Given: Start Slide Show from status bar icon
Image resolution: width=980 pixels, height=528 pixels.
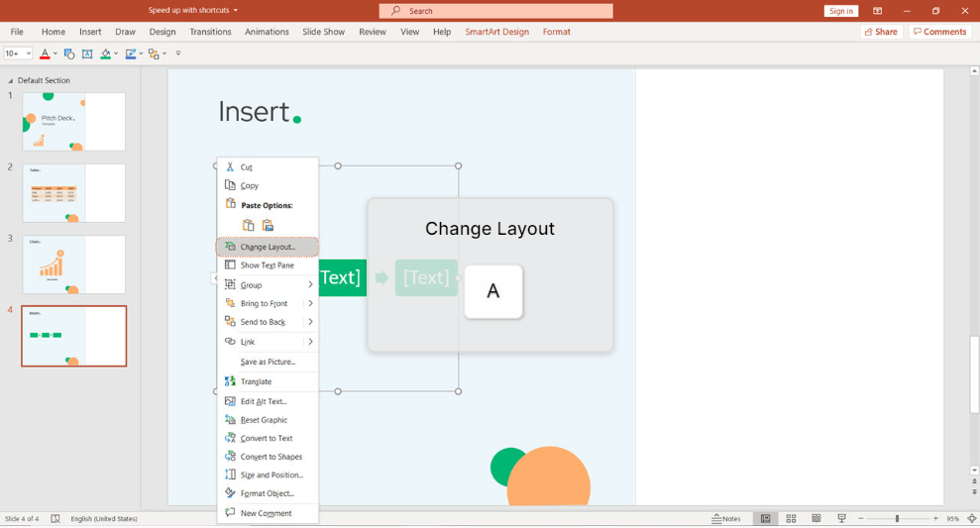Looking at the screenshot, I should [x=842, y=519].
